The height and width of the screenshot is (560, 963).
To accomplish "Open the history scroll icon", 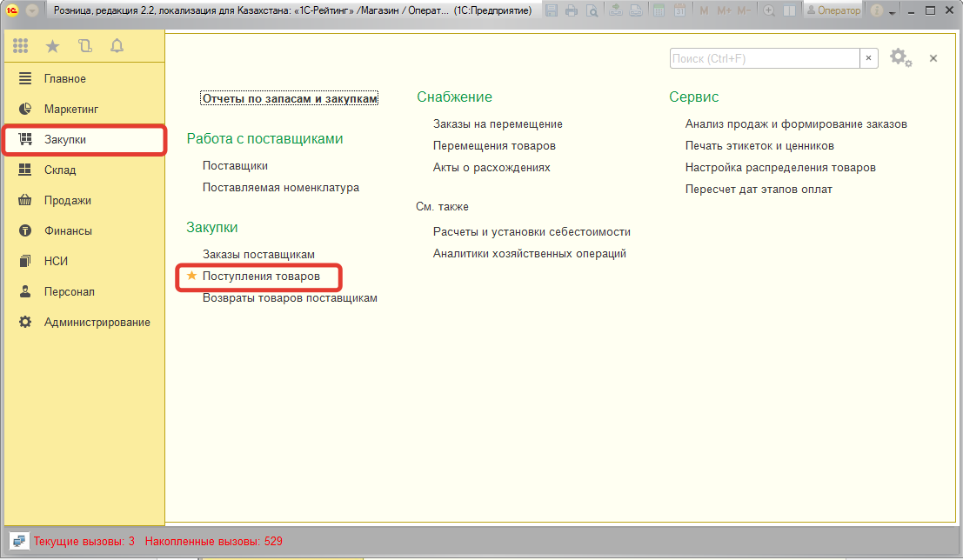I will point(84,46).
